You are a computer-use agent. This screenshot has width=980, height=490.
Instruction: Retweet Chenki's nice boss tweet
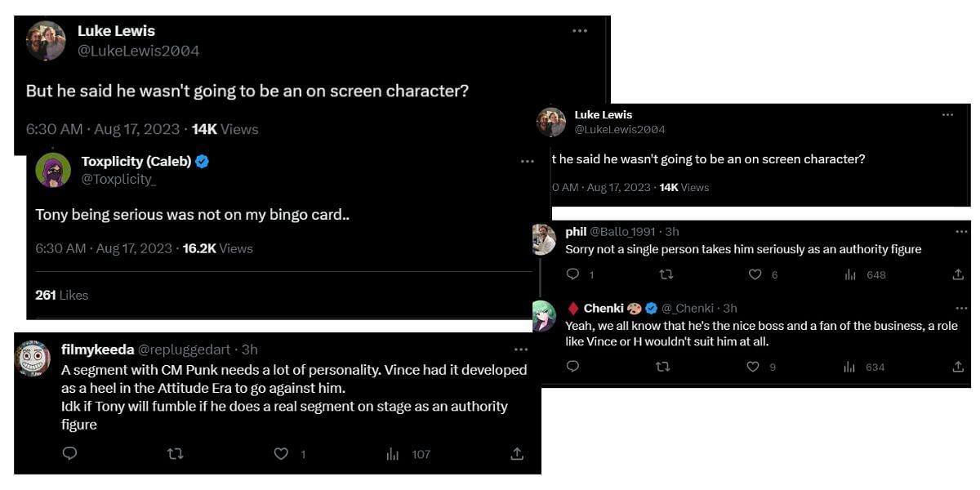[x=662, y=367]
